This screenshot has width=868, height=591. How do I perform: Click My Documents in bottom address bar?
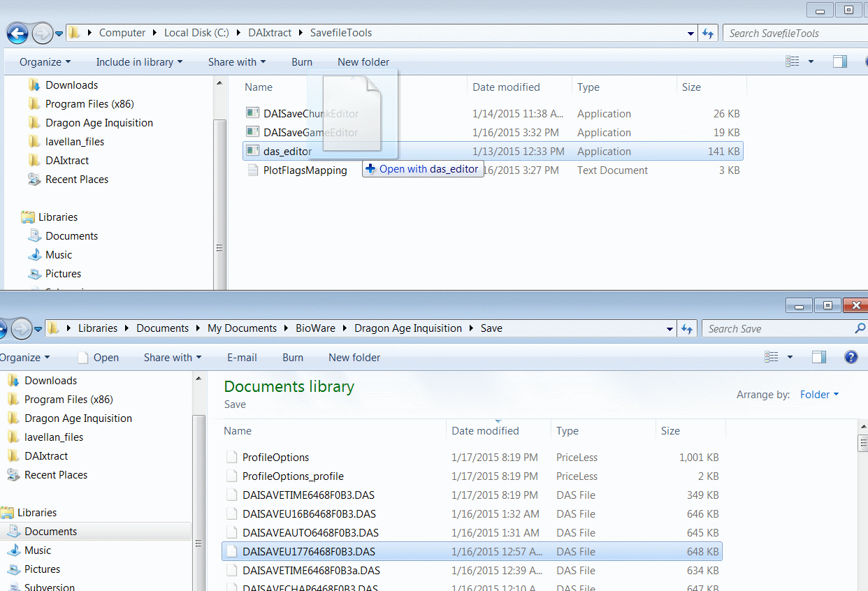point(242,328)
